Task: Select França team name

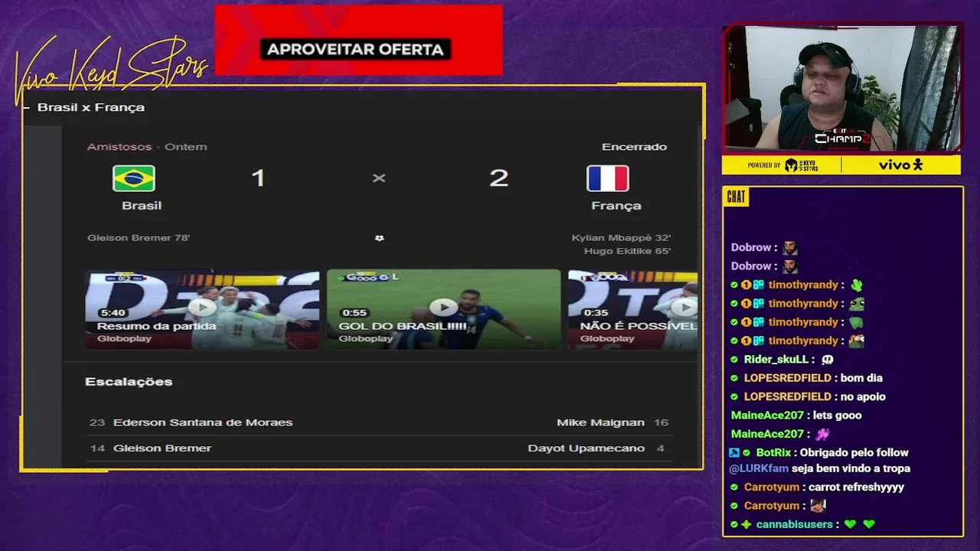Action: click(616, 205)
